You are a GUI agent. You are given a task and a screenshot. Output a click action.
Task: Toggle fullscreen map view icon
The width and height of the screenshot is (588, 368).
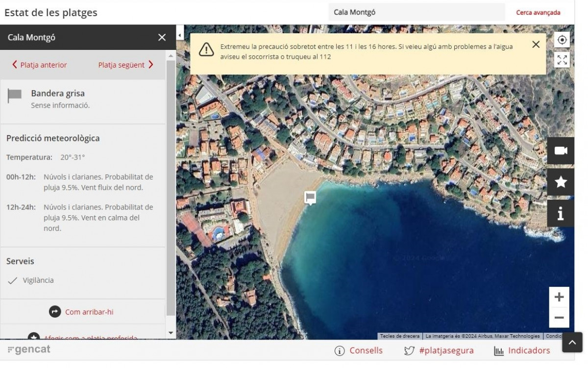[562, 60]
